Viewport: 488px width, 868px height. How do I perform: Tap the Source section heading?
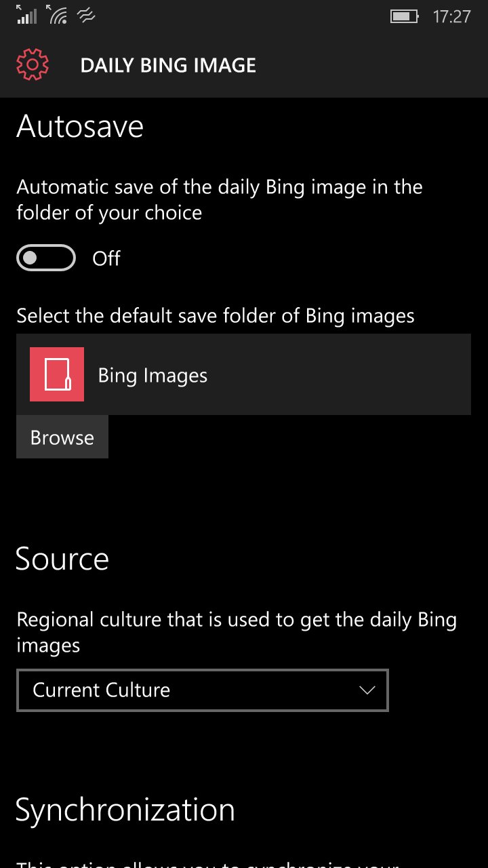point(62,559)
